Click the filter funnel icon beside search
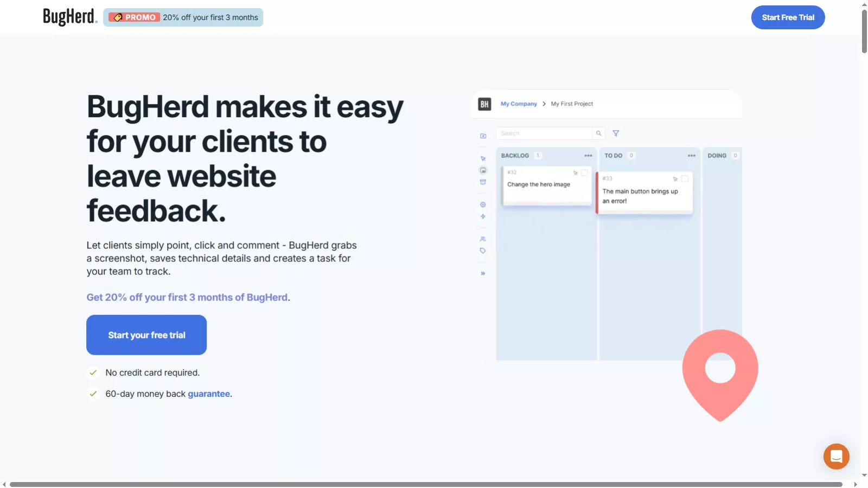Image resolution: width=868 pixels, height=488 pixels. [616, 133]
